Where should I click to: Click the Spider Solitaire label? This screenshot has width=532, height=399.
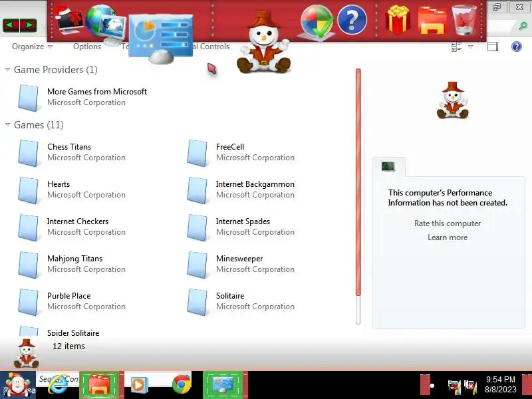click(x=73, y=332)
